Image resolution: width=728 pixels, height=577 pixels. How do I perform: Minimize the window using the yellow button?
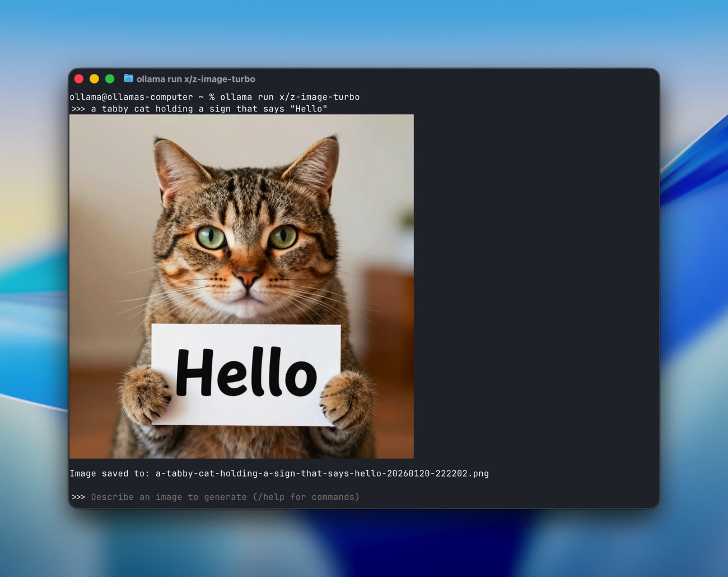click(x=94, y=79)
